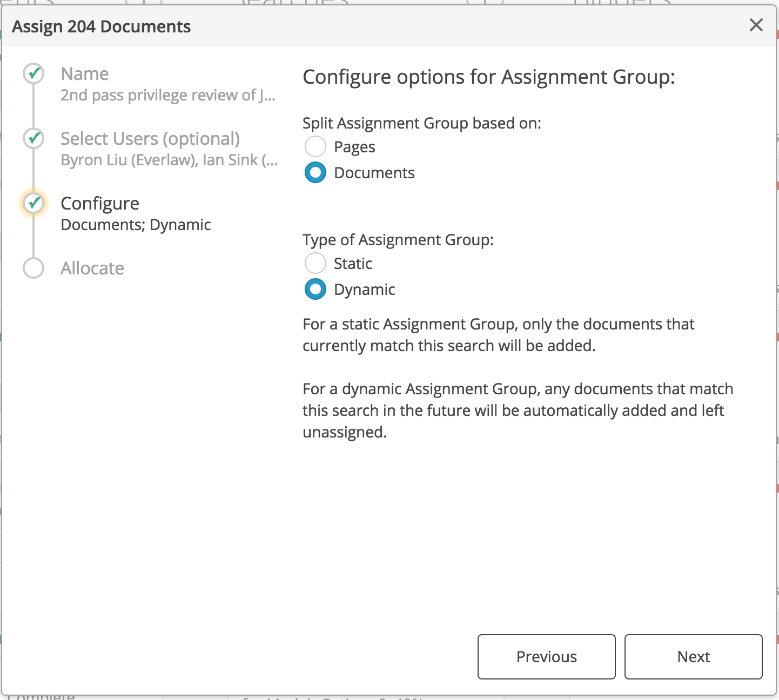This screenshot has width=779, height=700.
Task: Click the truncated user list under Select Users
Action: pyautogui.click(x=169, y=159)
